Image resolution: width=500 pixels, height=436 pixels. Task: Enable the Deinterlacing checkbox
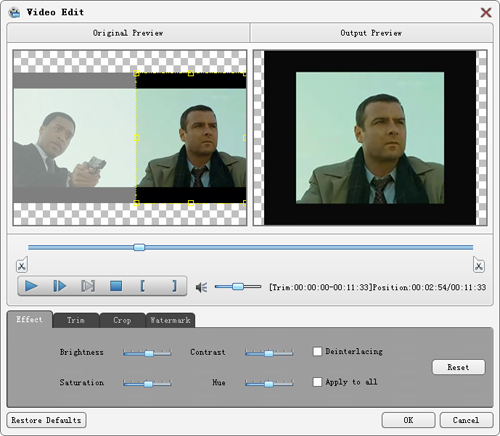pos(317,351)
